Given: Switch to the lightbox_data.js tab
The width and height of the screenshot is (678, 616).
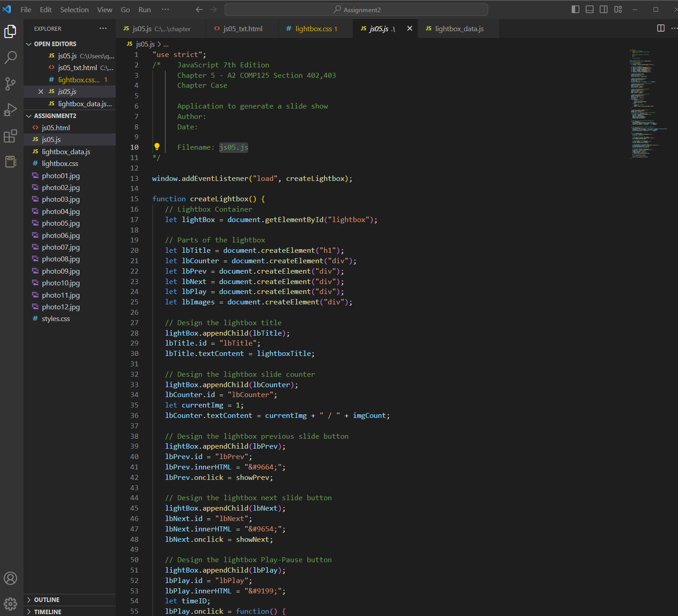Looking at the screenshot, I should click(458, 28).
